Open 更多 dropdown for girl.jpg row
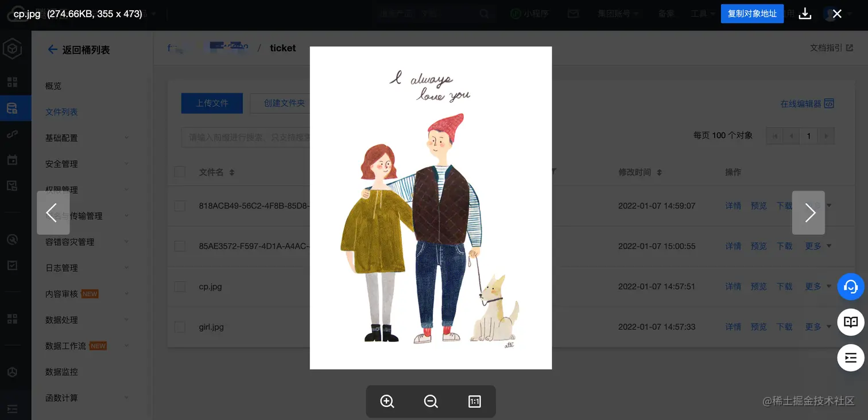The height and width of the screenshot is (420, 868). (x=818, y=327)
